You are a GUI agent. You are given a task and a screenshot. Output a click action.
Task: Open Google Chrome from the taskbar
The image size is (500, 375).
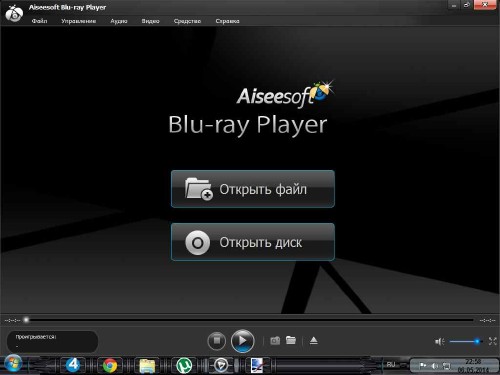pyautogui.click(x=110, y=365)
